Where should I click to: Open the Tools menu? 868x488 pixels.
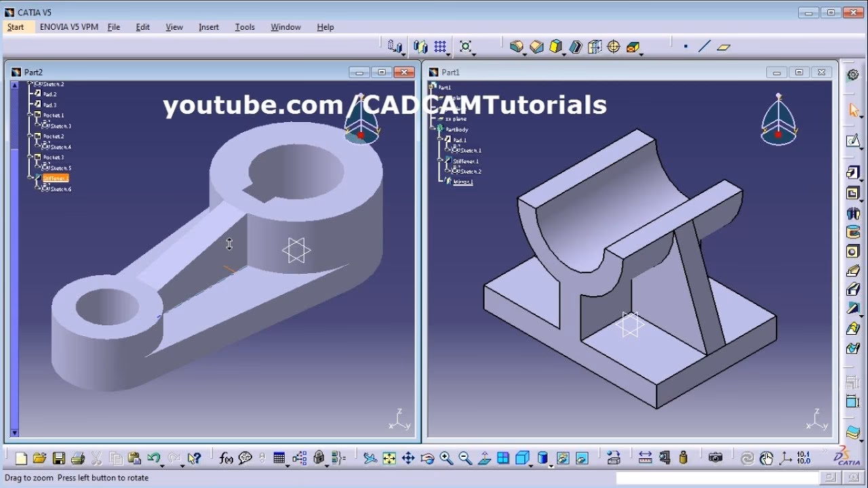coord(244,27)
